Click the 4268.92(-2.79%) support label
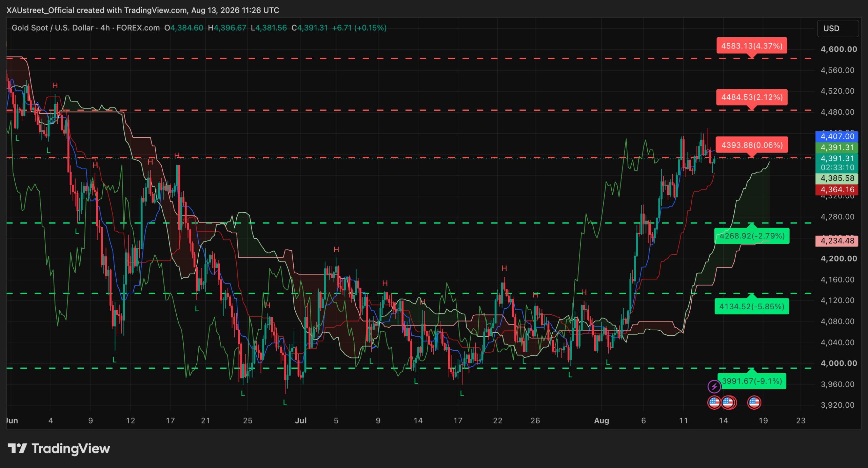This screenshot has width=868, height=468. 752,236
